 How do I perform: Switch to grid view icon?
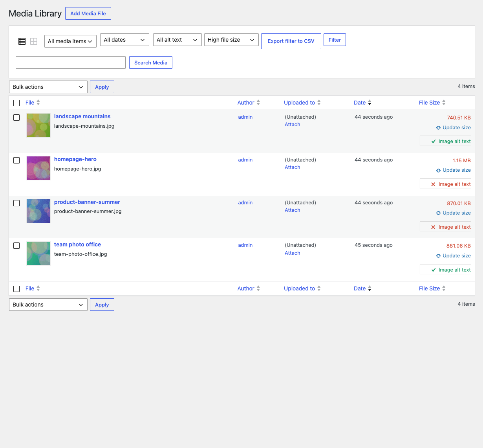pos(34,41)
